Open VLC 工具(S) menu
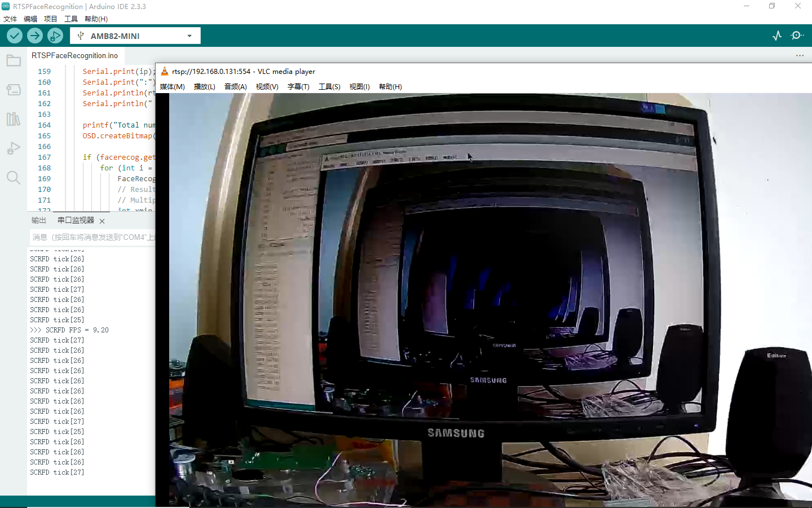812x508 pixels. pyautogui.click(x=329, y=86)
